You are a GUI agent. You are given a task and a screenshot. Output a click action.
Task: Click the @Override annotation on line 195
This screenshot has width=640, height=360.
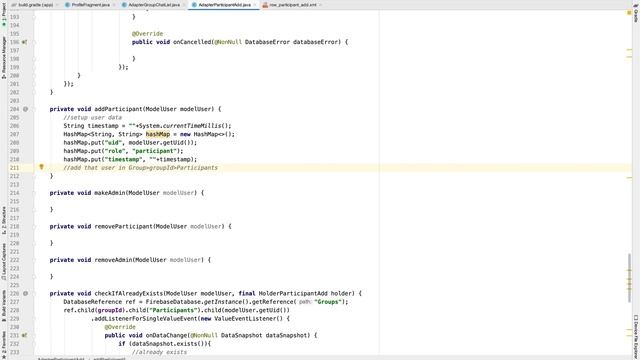coord(147,34)
